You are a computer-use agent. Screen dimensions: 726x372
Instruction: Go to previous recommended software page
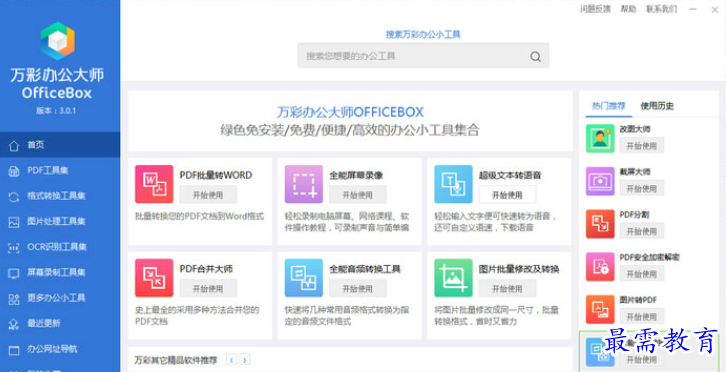click(x=232, y=359)
